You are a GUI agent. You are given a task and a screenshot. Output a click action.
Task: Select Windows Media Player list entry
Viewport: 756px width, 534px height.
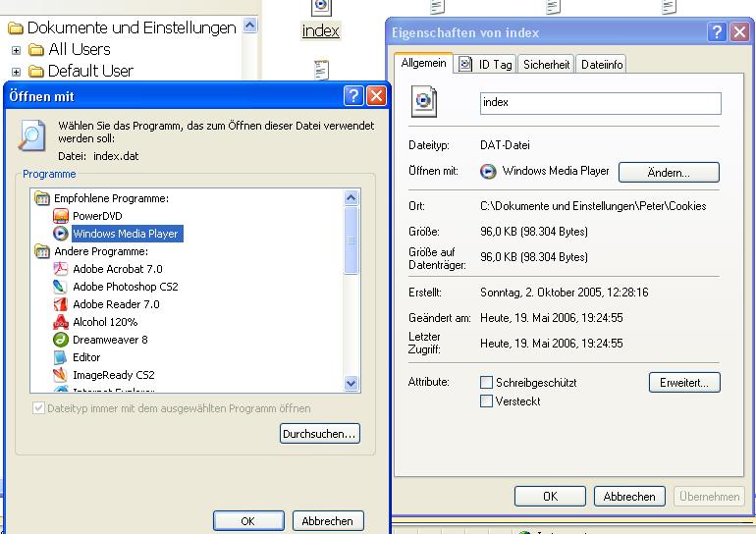(126, 234)
